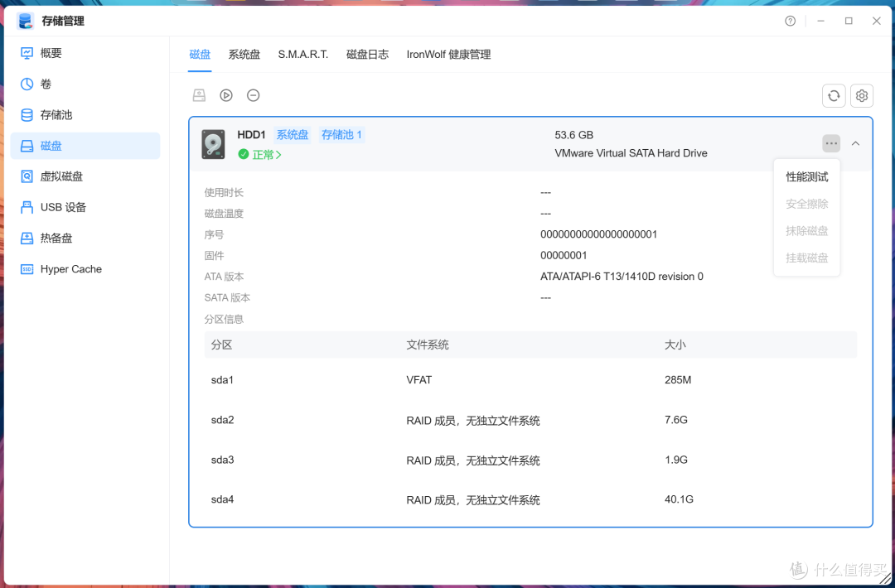Click the sda4 partition row

[x=530, y=499]
